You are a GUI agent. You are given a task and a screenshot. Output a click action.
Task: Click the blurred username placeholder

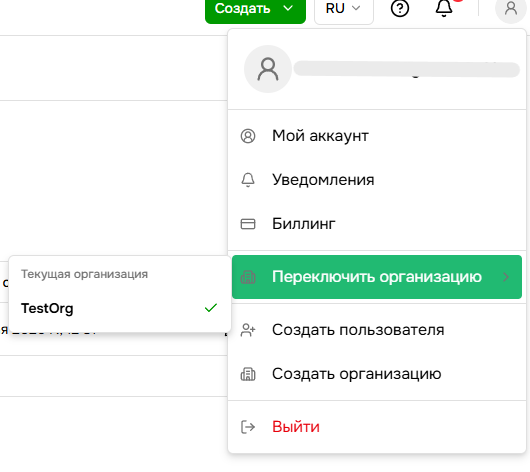pyautogui.click(x=407, y=69)
